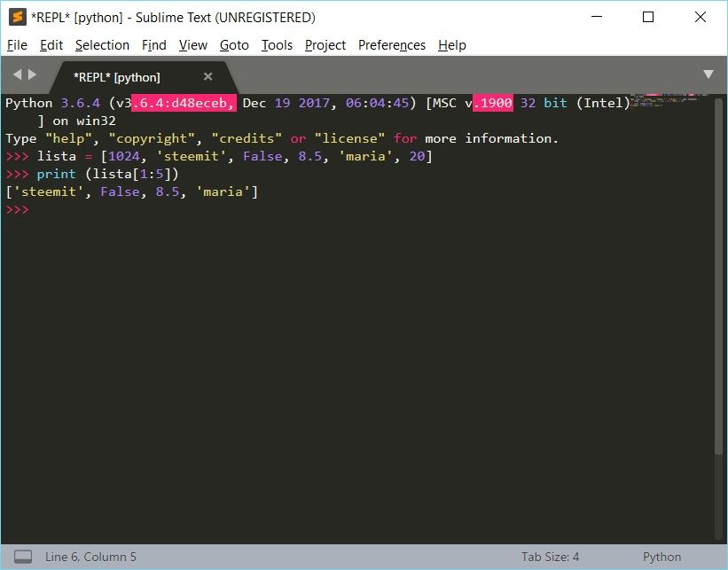Click the highlighted .6.4:d48eceb, text
This screenshot has height=570, width=728.
coord(184,103)
